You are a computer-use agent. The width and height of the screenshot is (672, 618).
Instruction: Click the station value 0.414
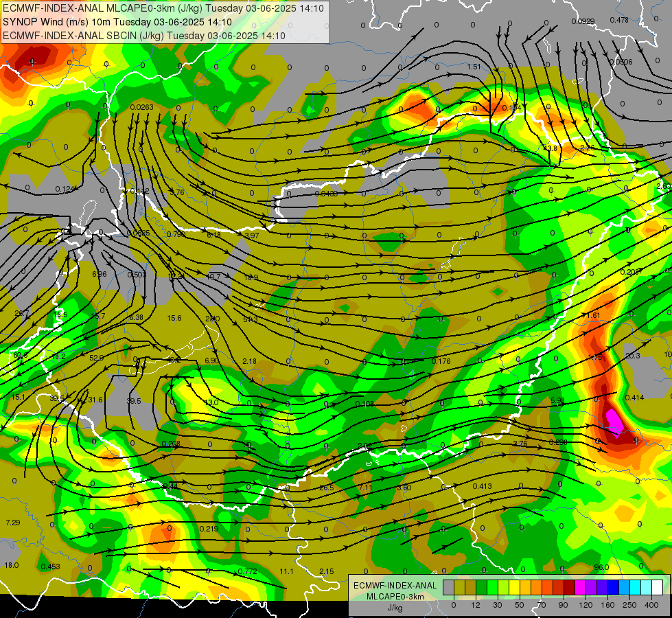coord(635,398)
